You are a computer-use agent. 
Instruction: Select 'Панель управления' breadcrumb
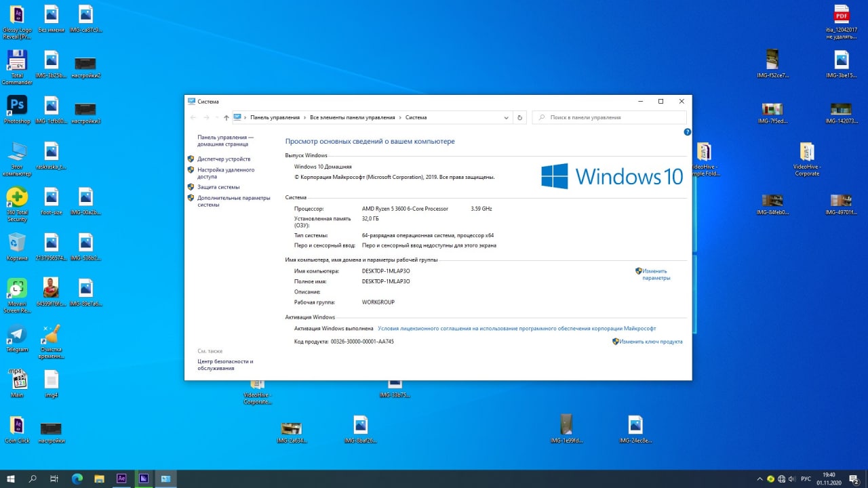click(275, 117)
